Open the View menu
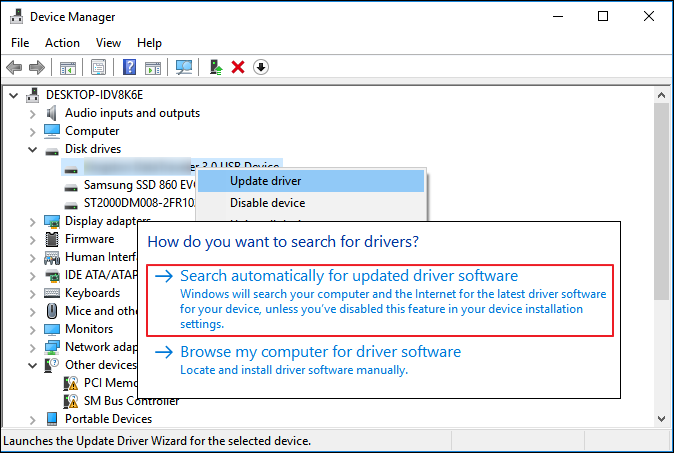Viewport: 674px width, 453px height. pyautogui.click(x=108, y=43)
